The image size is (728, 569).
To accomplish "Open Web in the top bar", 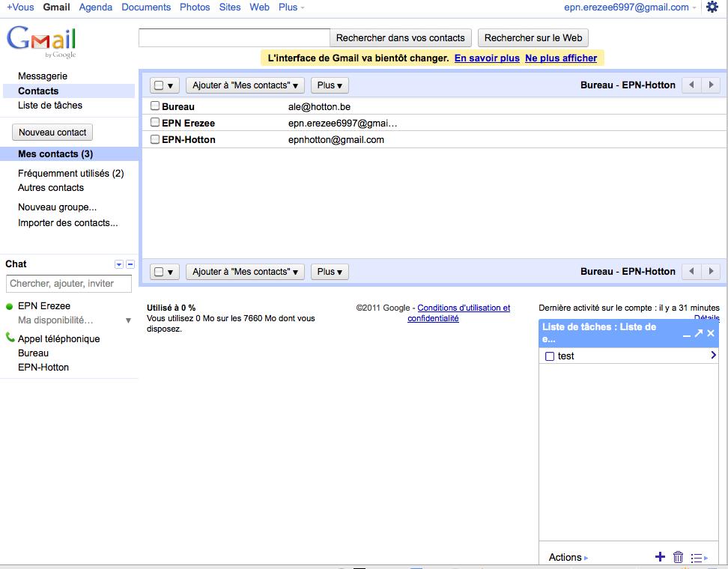I will tap(259, 7).
